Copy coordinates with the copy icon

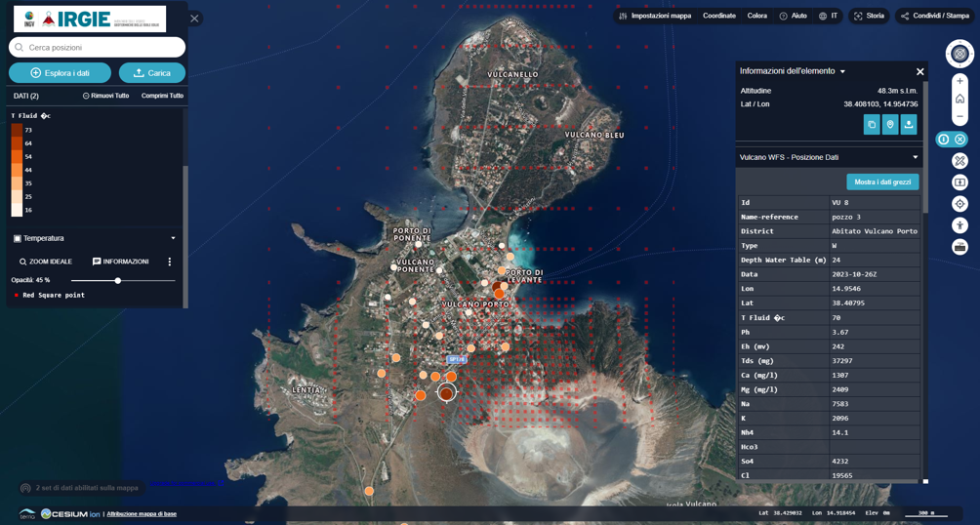[x=872, y=124]
